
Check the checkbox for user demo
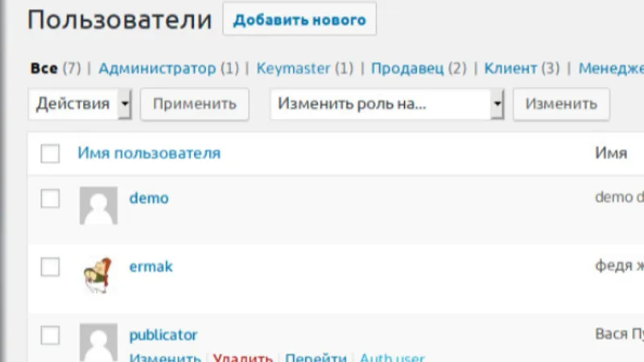pyautogui.click(x=50, y=199)
